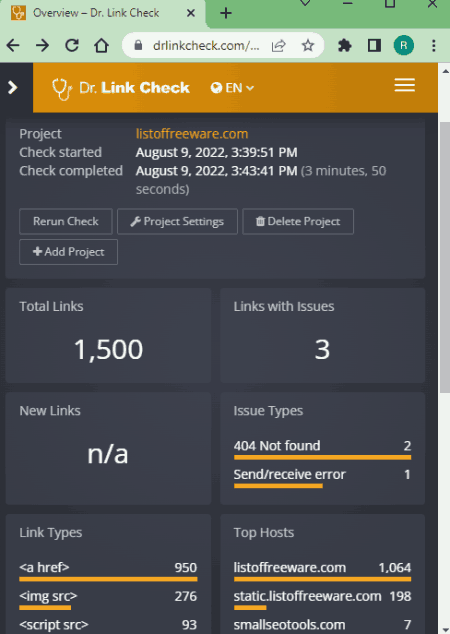Click the Delete Project button
The image size is (450, 634).
pos(298,221)
